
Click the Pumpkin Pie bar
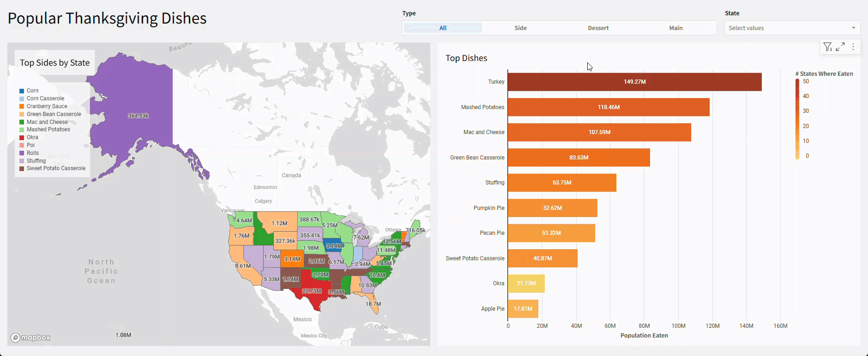pos(552,208)
